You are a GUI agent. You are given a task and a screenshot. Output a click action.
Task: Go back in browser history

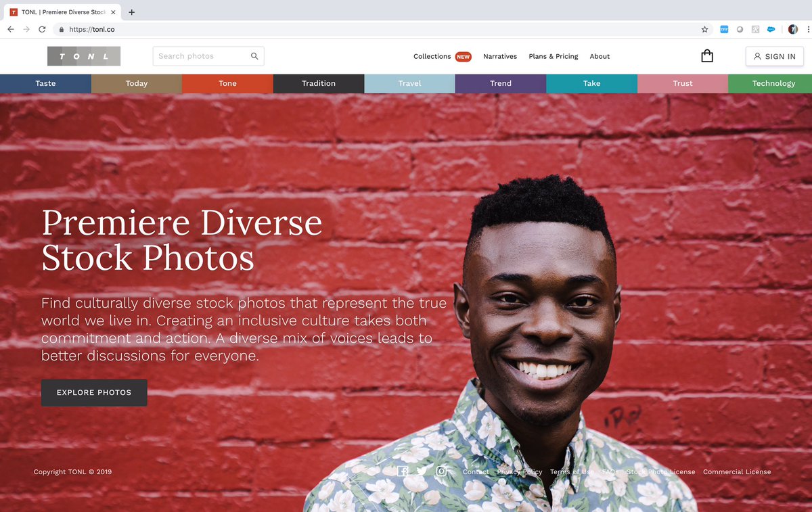(x=11, y=29)
